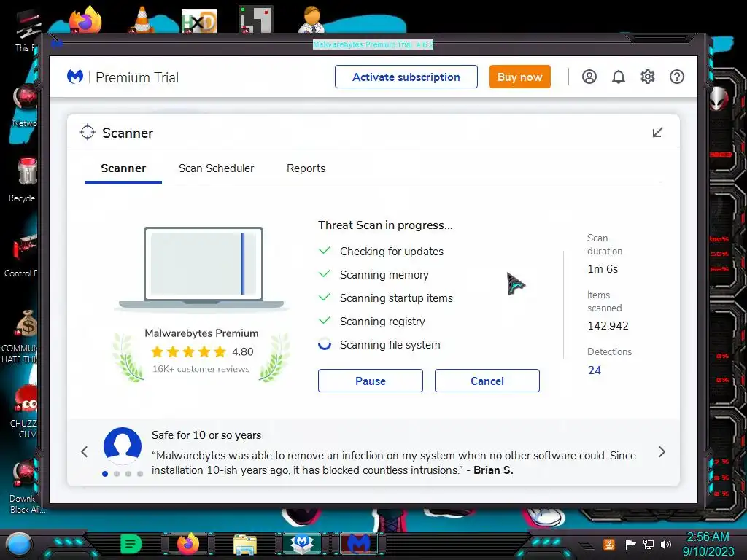This screenshot has height=560, width=747.
Task: Click the Malwarebytes logo in the header
Action: (x=75, y=77)
